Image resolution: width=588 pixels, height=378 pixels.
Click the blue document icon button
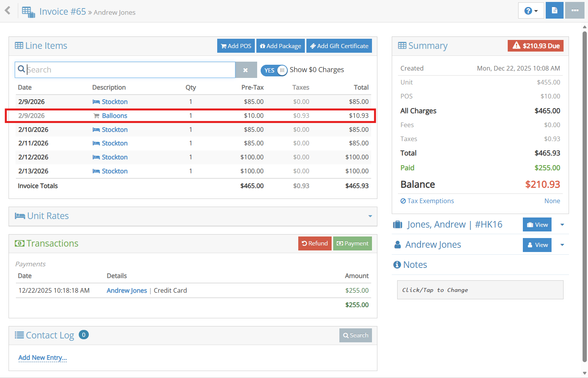click(x=554, y=11)
